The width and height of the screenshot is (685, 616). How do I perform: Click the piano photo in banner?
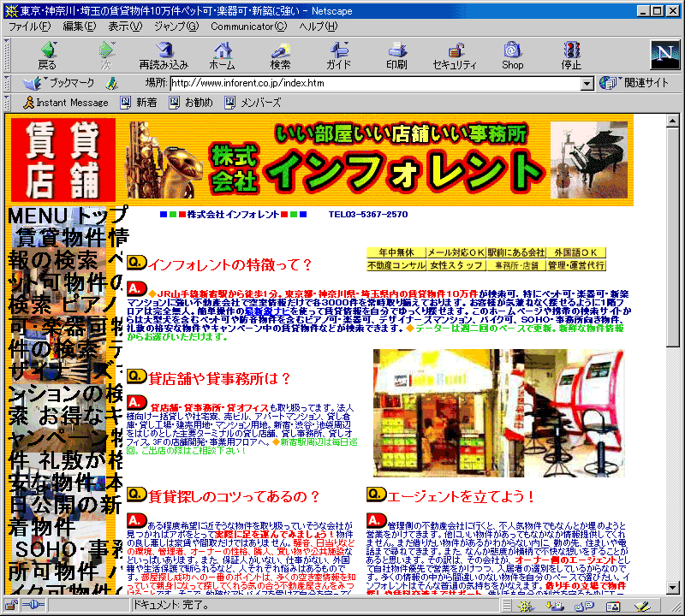click(x=589, y=160)
